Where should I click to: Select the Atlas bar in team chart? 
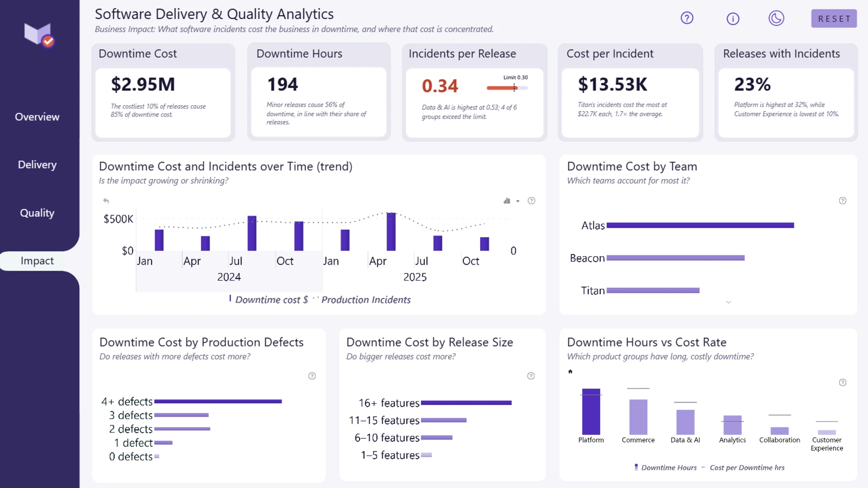click(700, 225)
